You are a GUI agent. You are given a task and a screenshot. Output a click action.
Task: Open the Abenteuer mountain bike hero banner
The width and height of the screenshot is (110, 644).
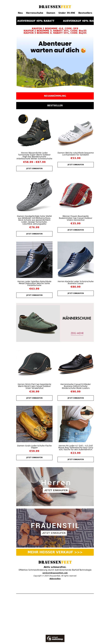pos(55,63)
